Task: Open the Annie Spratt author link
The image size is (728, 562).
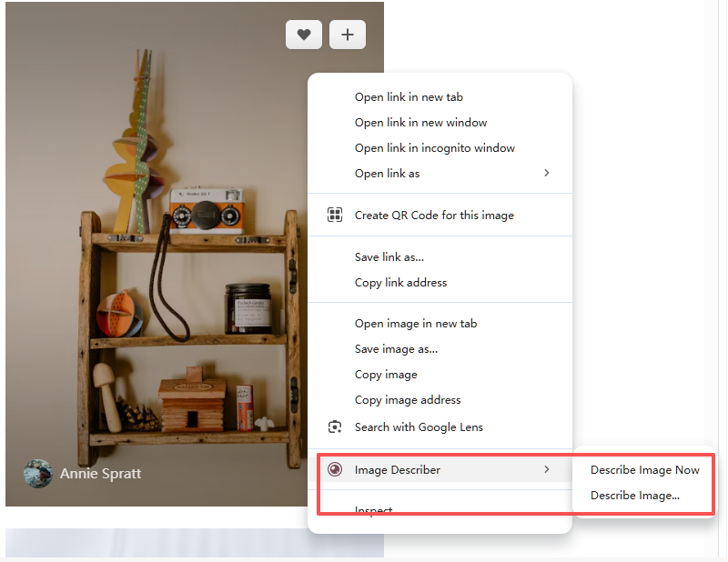Action: [100, 473]
